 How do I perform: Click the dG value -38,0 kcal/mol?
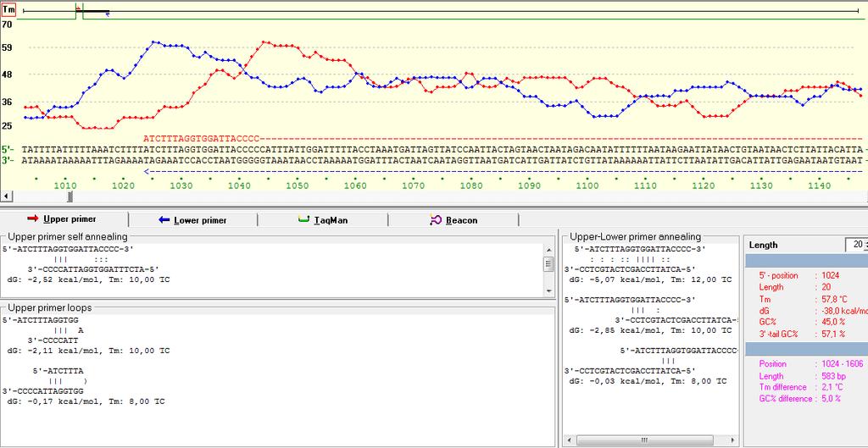pos(843,312)
